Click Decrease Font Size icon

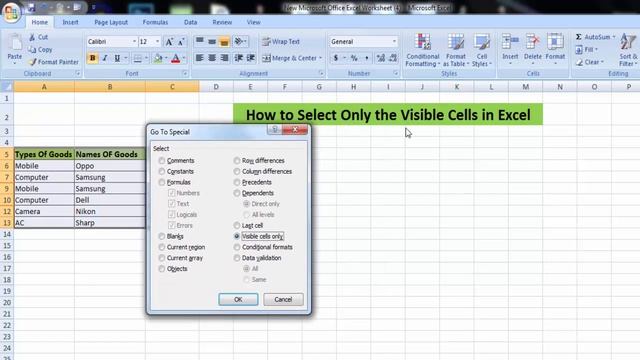(x=181, y=42)
